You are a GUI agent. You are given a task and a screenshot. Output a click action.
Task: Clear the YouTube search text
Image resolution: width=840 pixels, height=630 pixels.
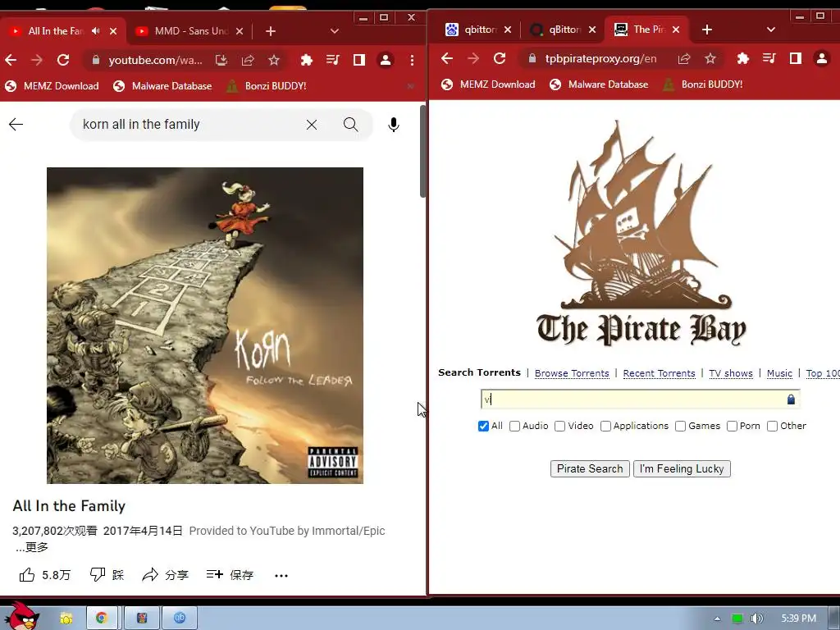(x=311, y=125)
